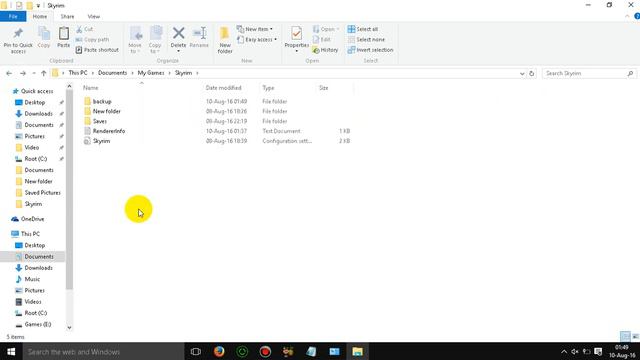Select the RendererInfo text document

109,131
